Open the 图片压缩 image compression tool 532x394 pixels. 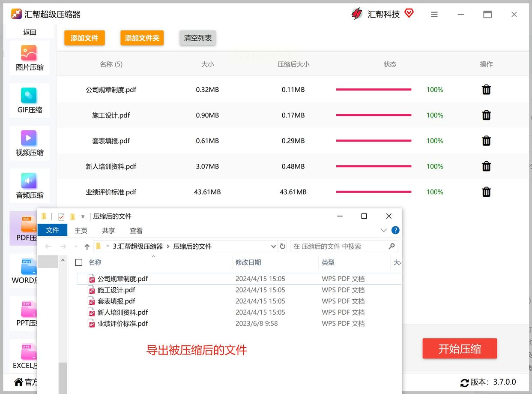30,57
